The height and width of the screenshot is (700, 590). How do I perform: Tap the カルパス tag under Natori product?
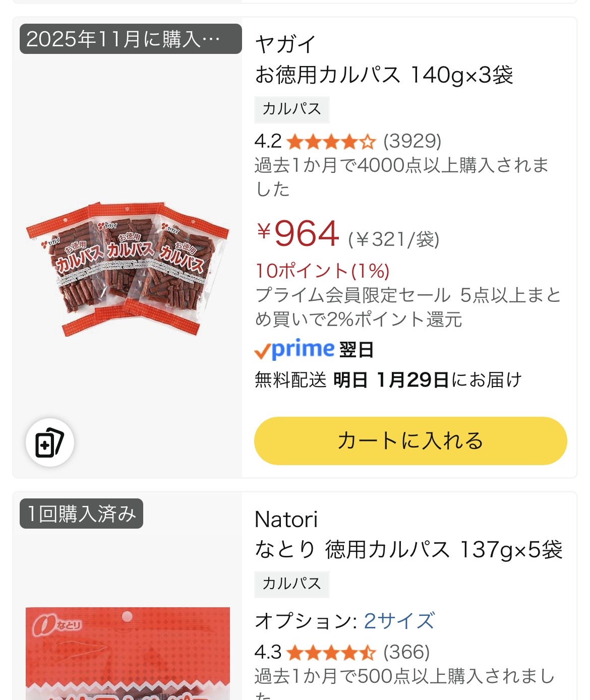pyautogui.click(x=291, y=584)
